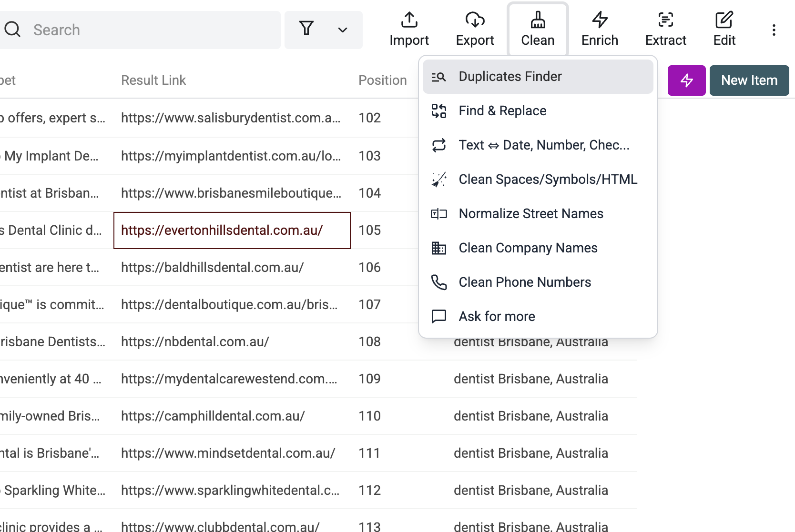Click the New Item button

click(749, 80)
